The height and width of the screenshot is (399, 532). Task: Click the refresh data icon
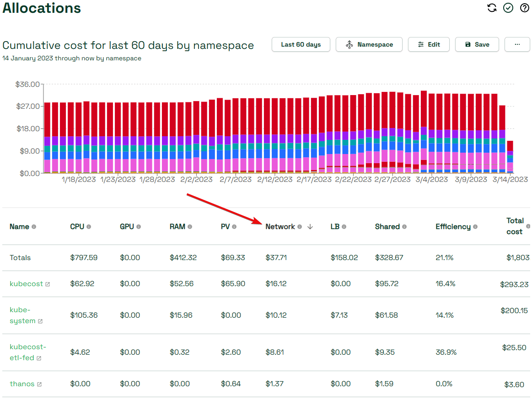point(492,8)
